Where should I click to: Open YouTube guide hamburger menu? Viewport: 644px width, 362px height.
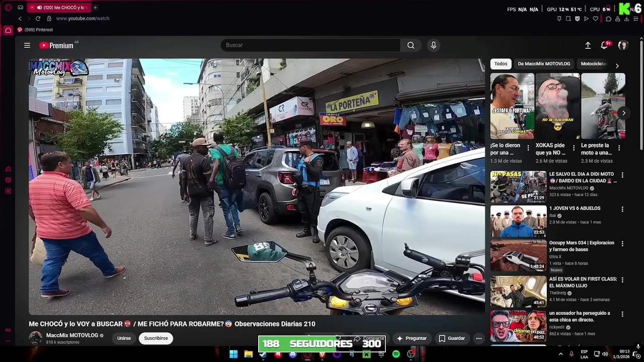point(27,45)
